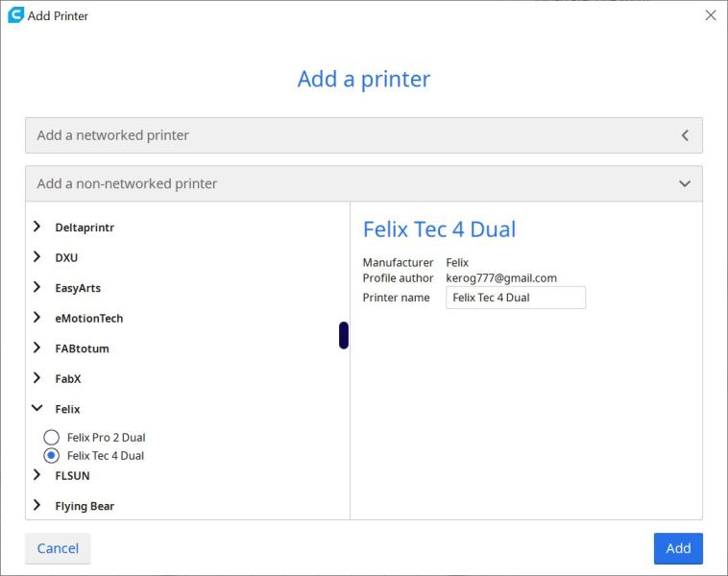Expand the FABtotum manufacturer group
Image resolution: width=728 pixels, height=576 pixels.
37,348
